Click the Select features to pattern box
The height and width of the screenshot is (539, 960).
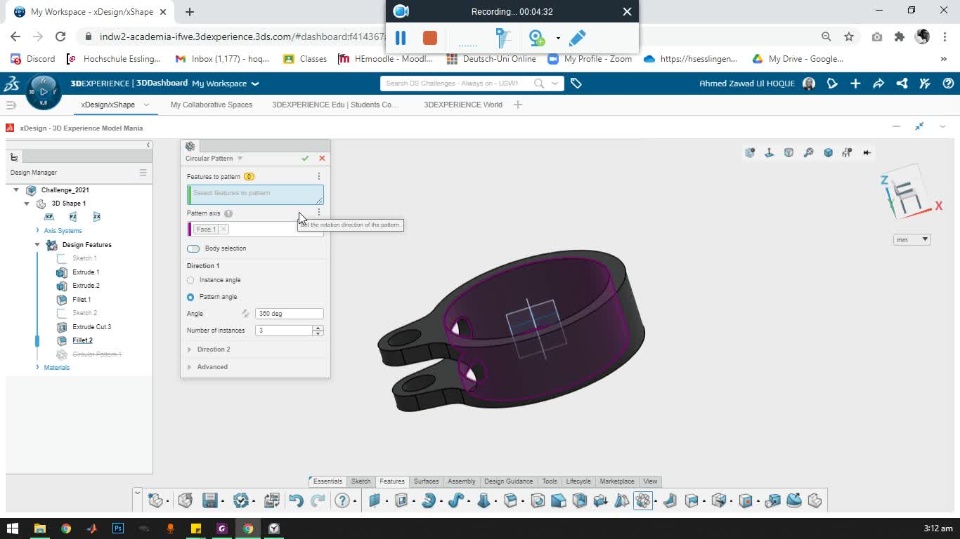[255, 194]
